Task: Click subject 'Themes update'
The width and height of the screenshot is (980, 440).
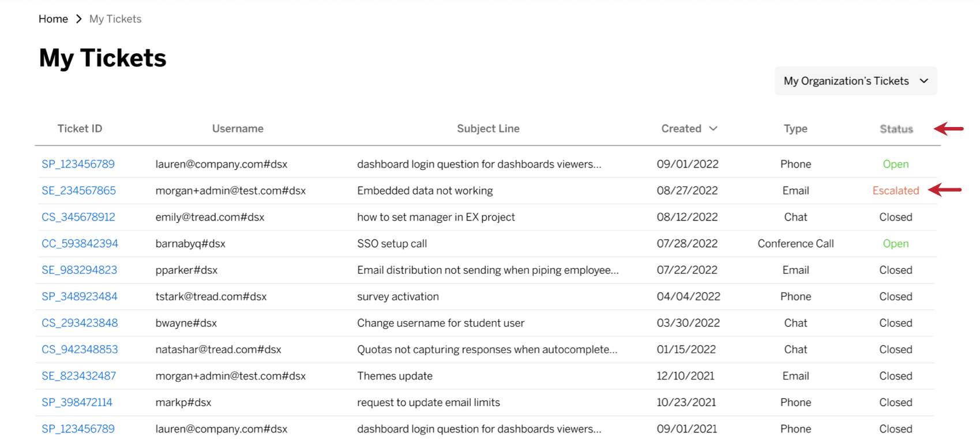Action: click(x=395, y=376)
